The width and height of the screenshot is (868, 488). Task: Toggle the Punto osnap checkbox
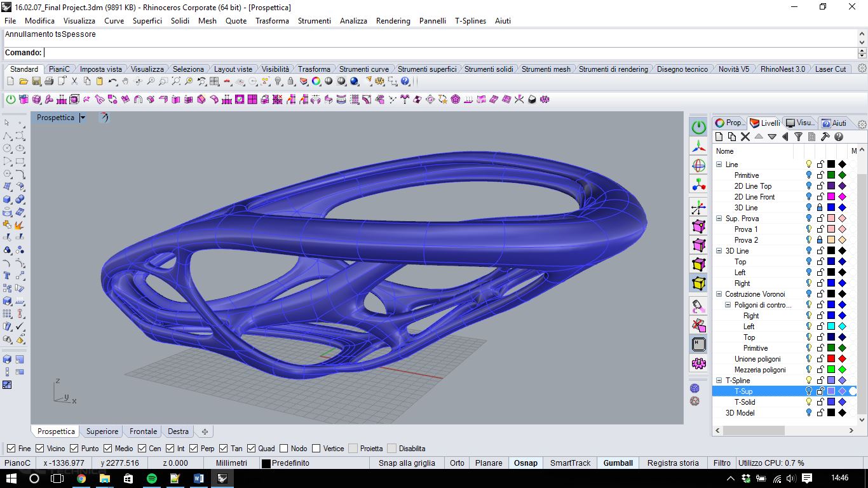(74, 449)
